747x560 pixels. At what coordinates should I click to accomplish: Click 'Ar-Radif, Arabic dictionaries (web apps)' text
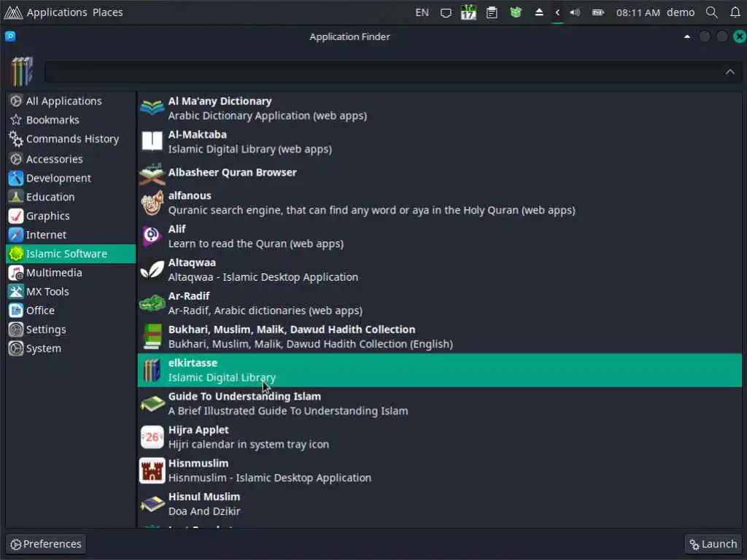266,311
